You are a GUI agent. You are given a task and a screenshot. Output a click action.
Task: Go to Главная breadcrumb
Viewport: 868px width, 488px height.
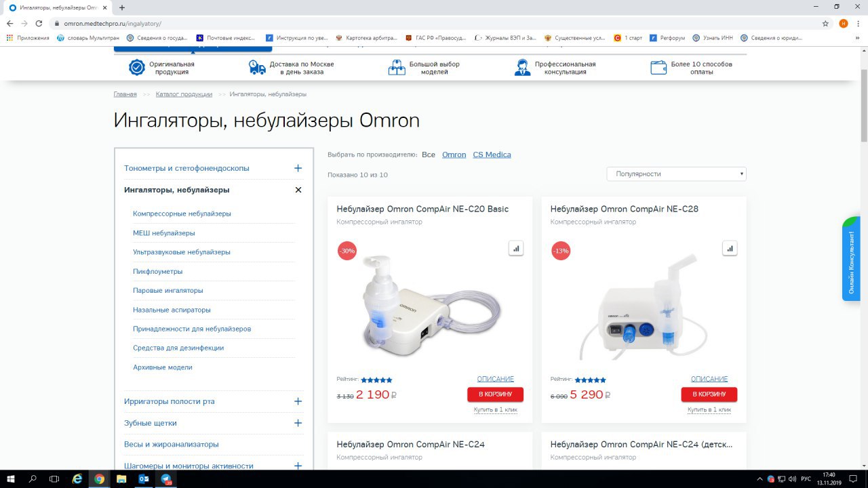coord(125,94)
